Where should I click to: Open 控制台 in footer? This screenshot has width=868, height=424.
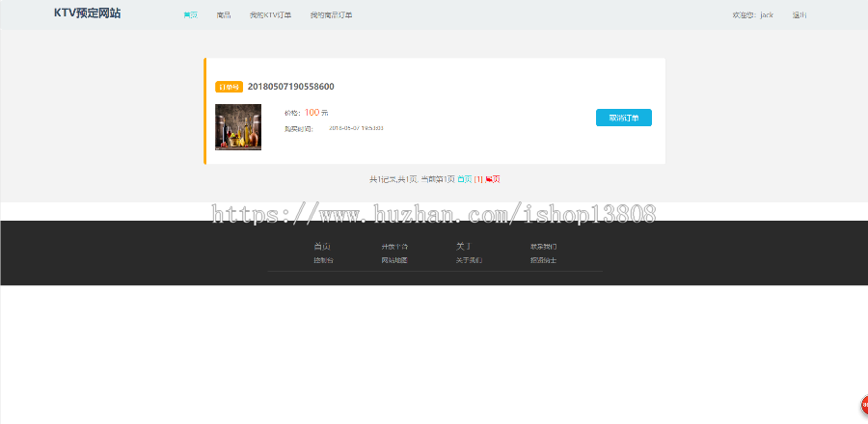click(324, 260)
